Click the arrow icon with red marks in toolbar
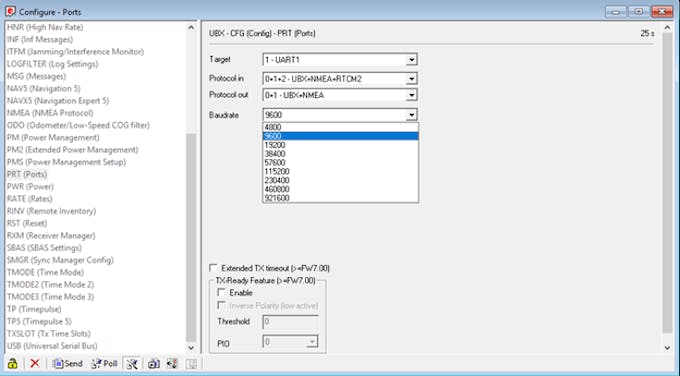Image resolution: width=680 pixels, height=376 pixels. pyautogui.click(x=172, y=363)
